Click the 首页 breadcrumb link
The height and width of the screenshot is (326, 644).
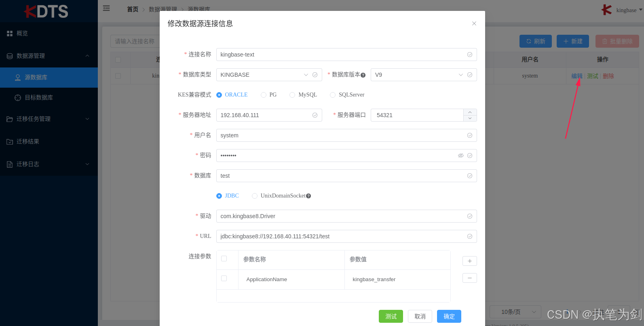click(133, 9)
